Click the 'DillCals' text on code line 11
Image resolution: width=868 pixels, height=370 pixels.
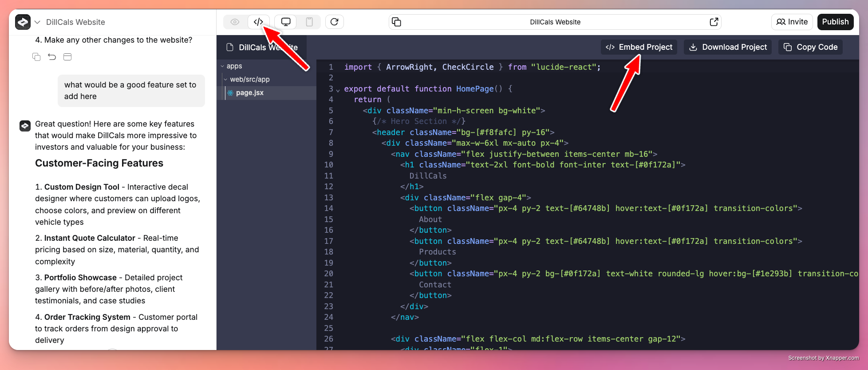pyautogui.click(x=428, y=176)
